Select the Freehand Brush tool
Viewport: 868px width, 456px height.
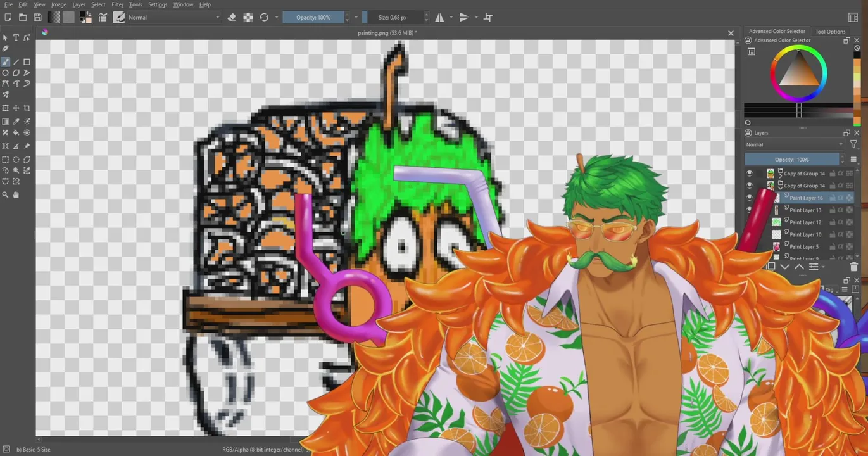(x=5, y=62)
